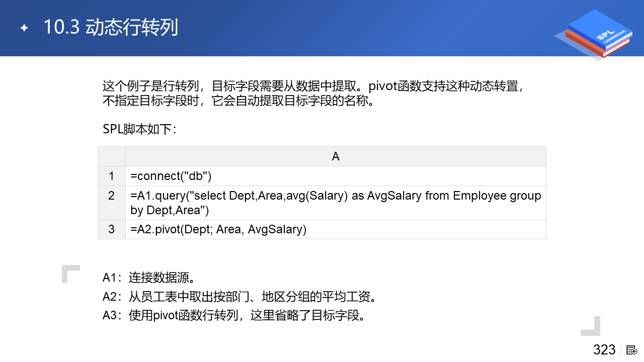The width and height of the screenshot is (644, 362).
Task: Select column header A in the script table
Action: click(336, 156)
